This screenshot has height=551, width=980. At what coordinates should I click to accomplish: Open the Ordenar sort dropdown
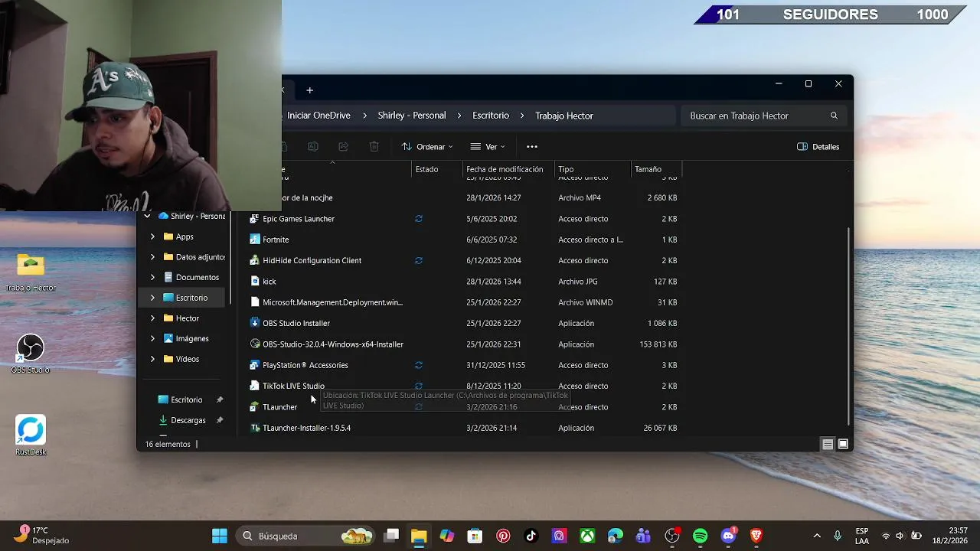tap(426, 146)
